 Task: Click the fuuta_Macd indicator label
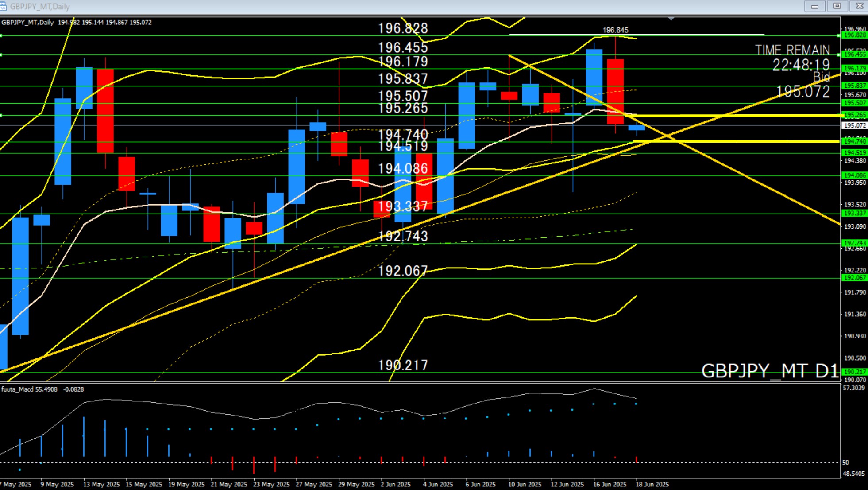[x=29, y=389]
